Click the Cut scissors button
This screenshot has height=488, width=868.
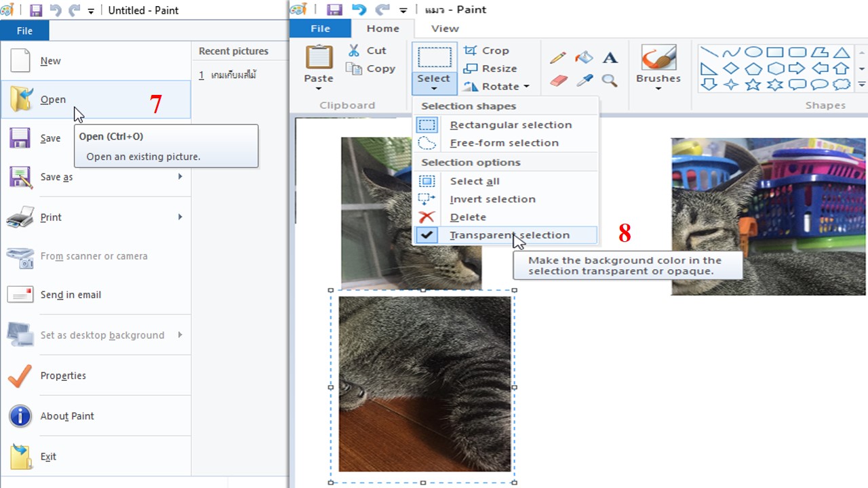pyautogui.click(x=367, y=50)
